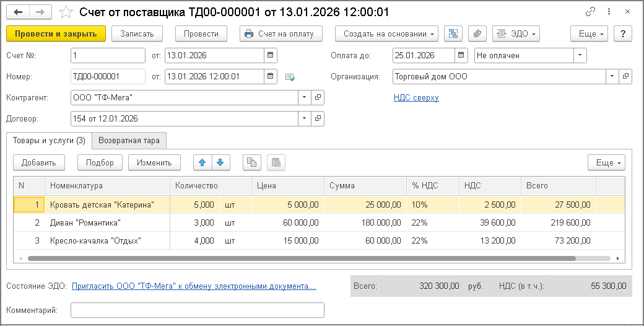This screenshot has width=644, height=326.
Task: Switch to the Товары и услуги (3) tab
Action: click(x=49, y=141)
